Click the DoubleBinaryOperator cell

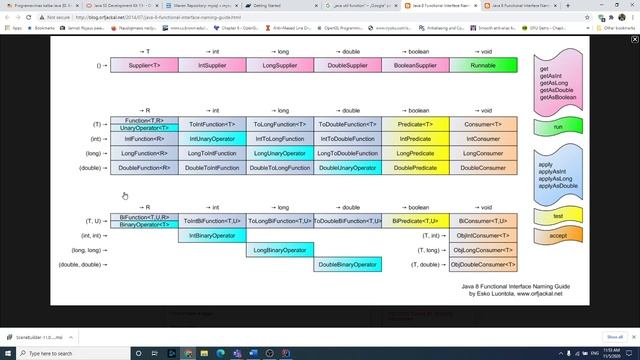tap(348, 264)
